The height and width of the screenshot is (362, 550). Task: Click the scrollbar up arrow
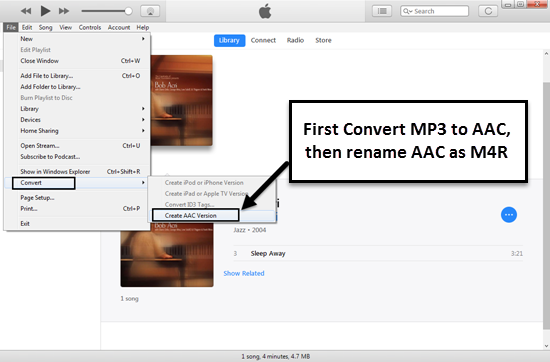click(x=546, y=54)
